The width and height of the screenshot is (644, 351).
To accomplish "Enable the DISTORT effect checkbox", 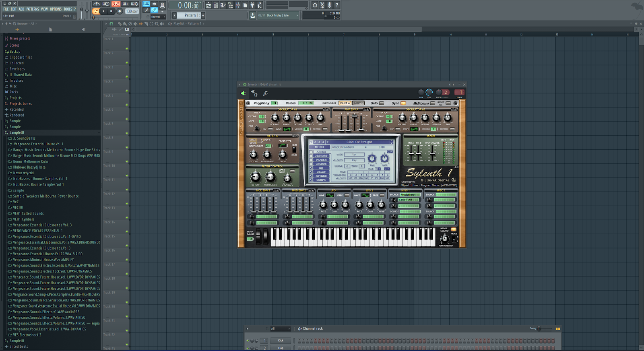I will [311, 156].
